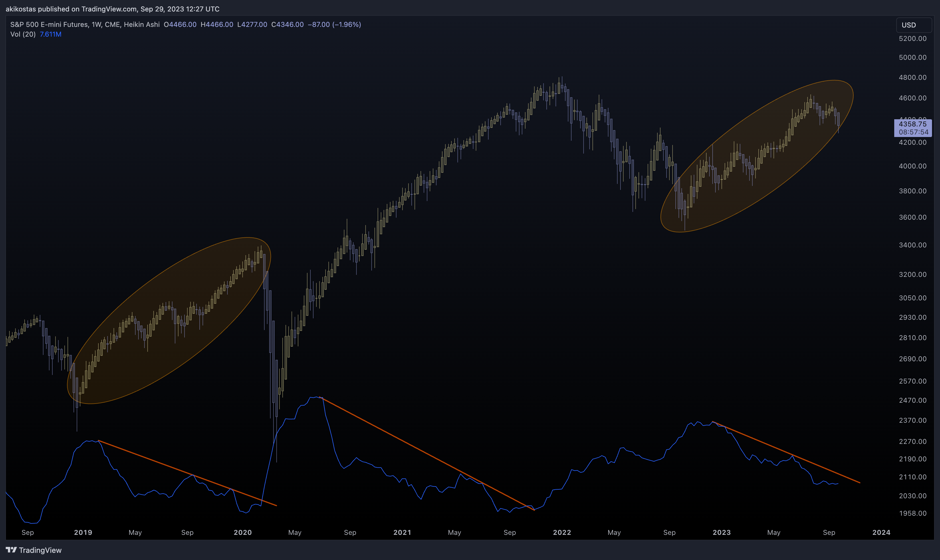This screenshot has height=560, width=940.
Task: Click the C4346.00 close value
Action: coord(287,25)
